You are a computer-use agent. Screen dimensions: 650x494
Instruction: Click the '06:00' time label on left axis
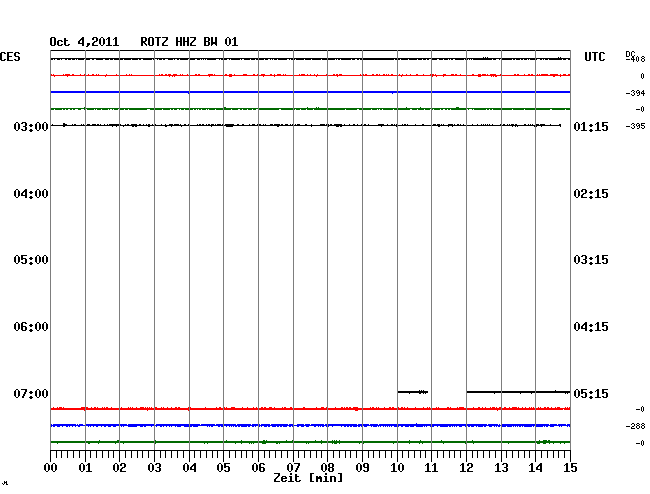click(31, 327)
